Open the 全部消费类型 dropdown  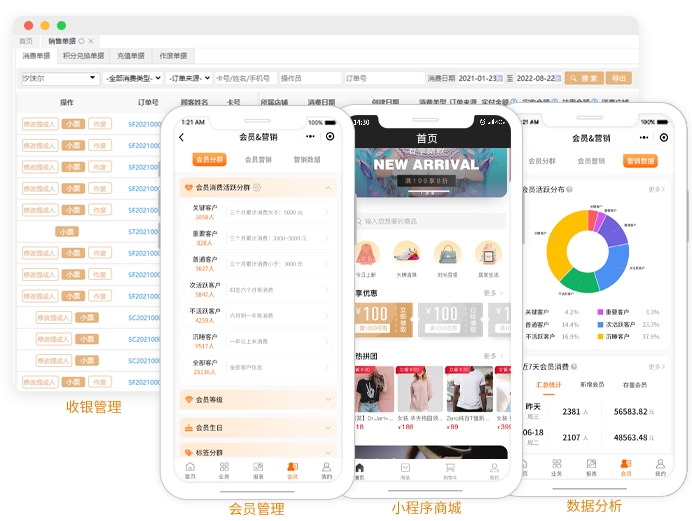[x=133, y=79]
